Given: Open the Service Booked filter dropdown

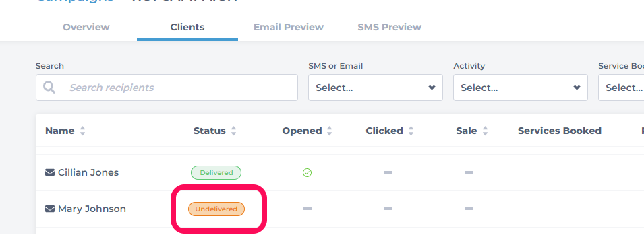Looking at the screenshot, I should pos(621,88).
